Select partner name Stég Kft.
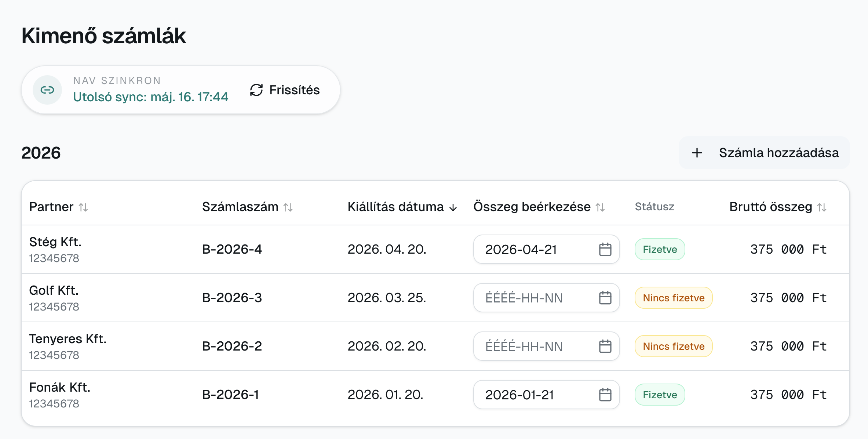 point(55,242)
